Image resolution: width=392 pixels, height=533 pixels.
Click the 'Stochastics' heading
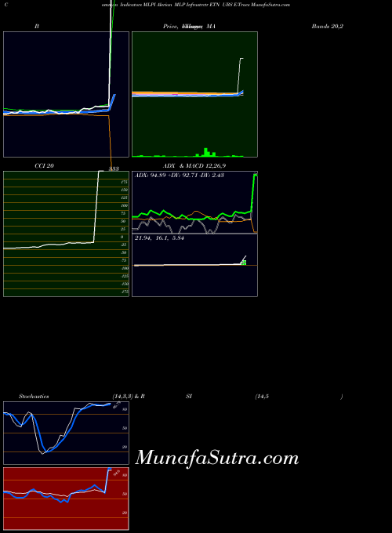click(x=34, y=397)
